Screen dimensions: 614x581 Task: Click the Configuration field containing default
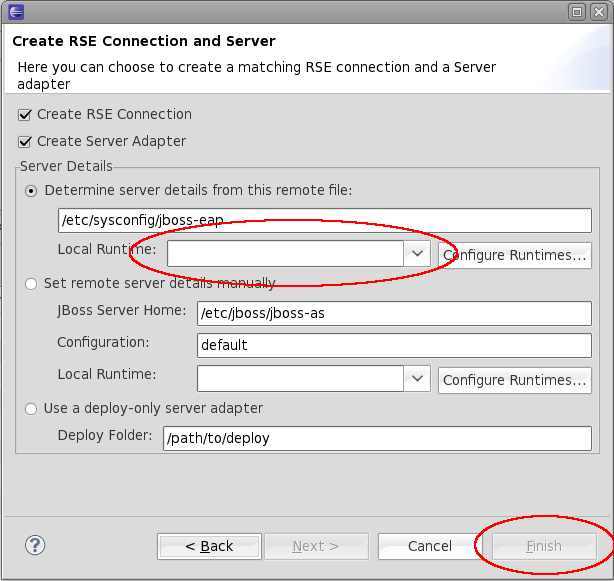[394, 345]
